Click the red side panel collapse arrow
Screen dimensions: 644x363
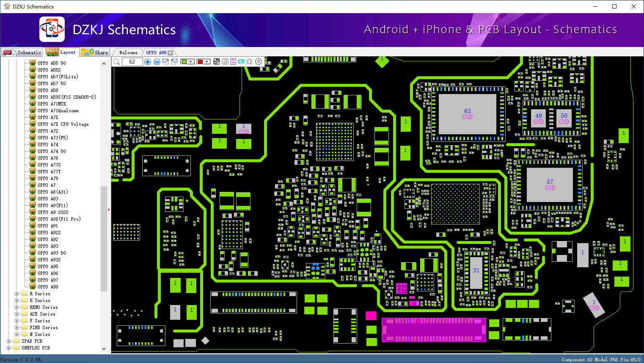109,209
